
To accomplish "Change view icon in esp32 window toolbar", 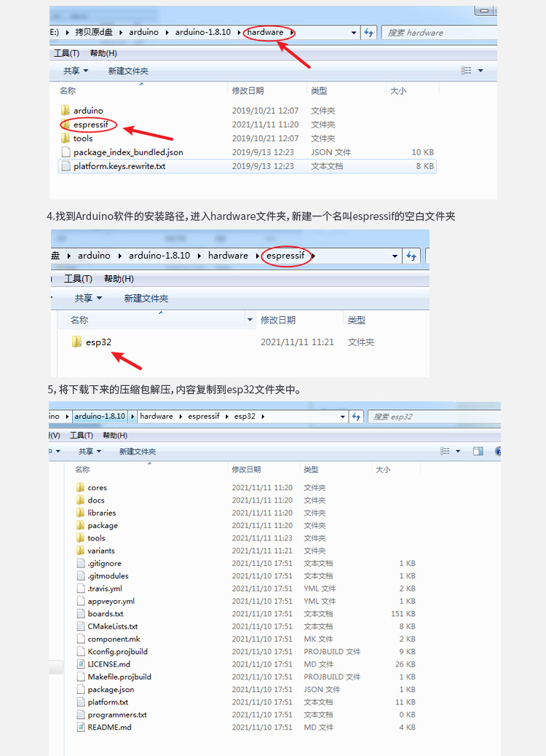I will [x=445, y=452].
